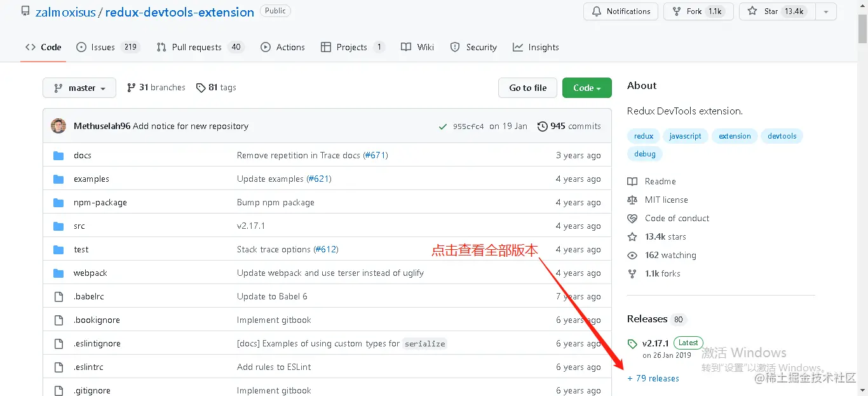Open the Code of conduct link

(668, 218)
